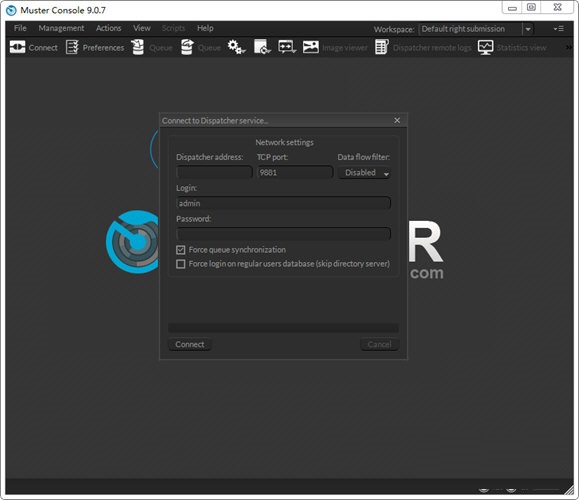Expand the toolbar overflow chevron

coord(569,47)
